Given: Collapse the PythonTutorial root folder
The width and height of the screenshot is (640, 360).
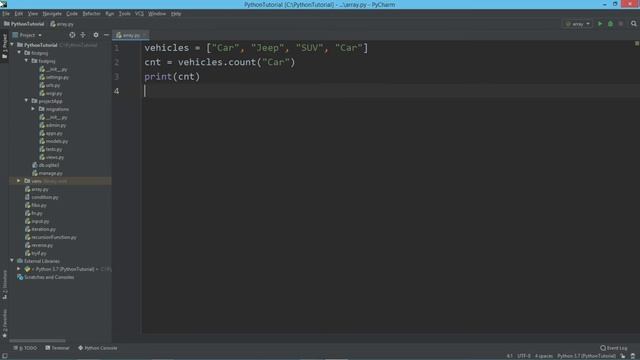Looking at the screenshot, I should (12, 45).
